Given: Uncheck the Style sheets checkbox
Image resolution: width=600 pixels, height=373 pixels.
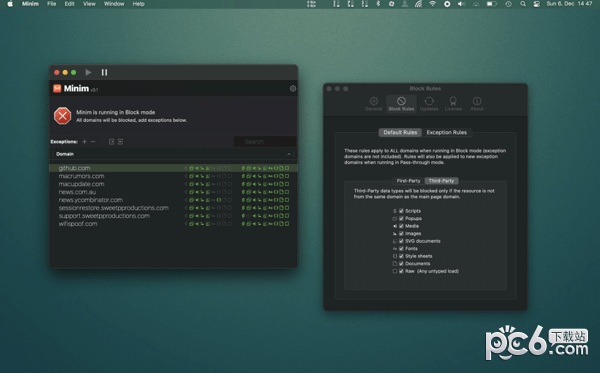Looking at the screenshot, I should point(401,256).
